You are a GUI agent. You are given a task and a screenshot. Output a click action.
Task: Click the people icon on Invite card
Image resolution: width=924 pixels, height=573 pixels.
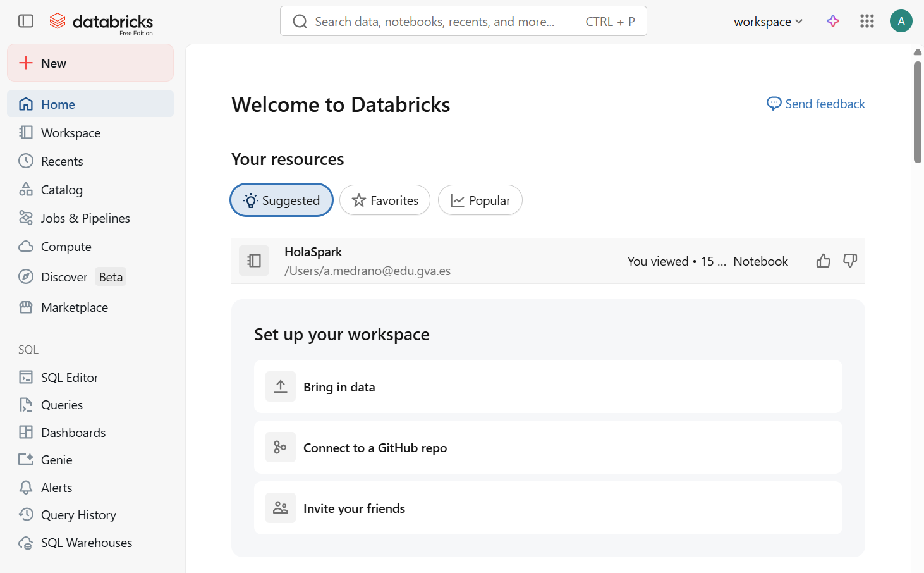pos(281,508)
